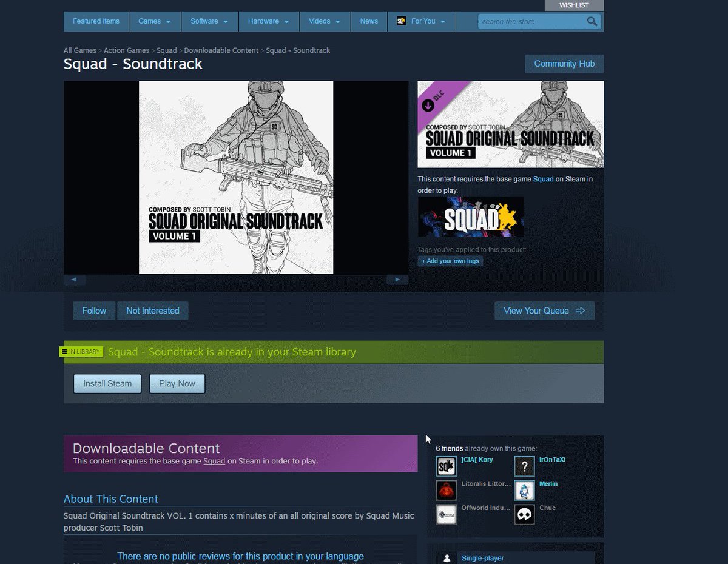The width and height of the screenshot is (728, 564).
Task: Open Featured Items in store nav
Action: (96, 21)
